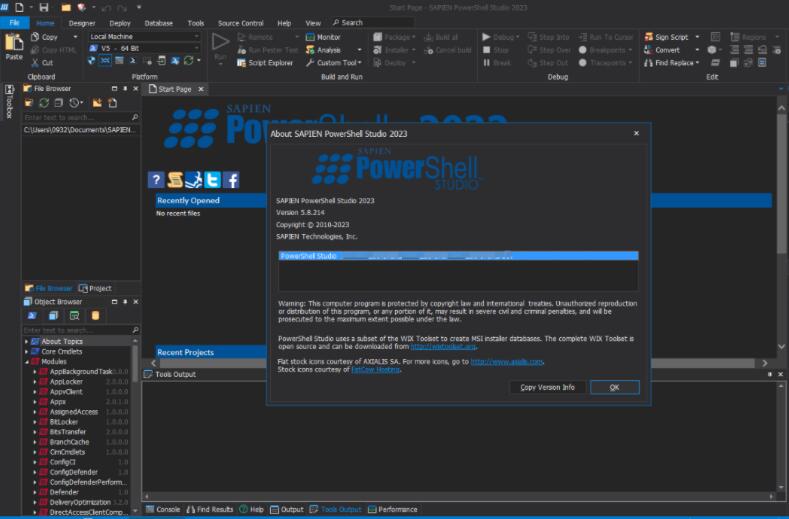Select the PowerShell Studio list row in About dialog

point(458,256)
